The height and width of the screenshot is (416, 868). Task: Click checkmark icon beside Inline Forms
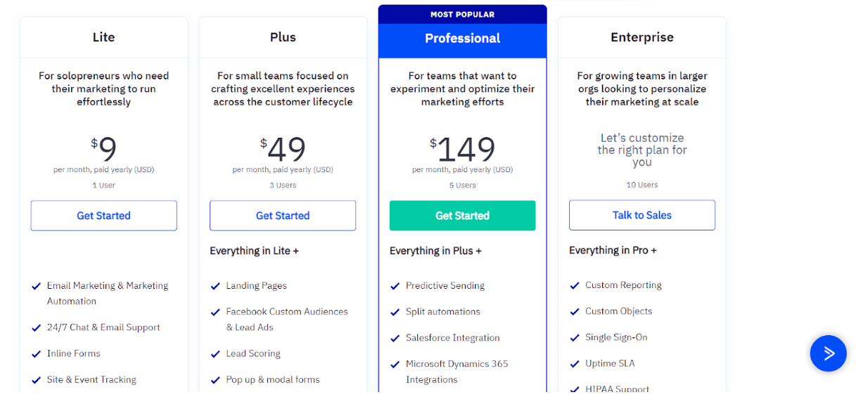coord(36,353)
